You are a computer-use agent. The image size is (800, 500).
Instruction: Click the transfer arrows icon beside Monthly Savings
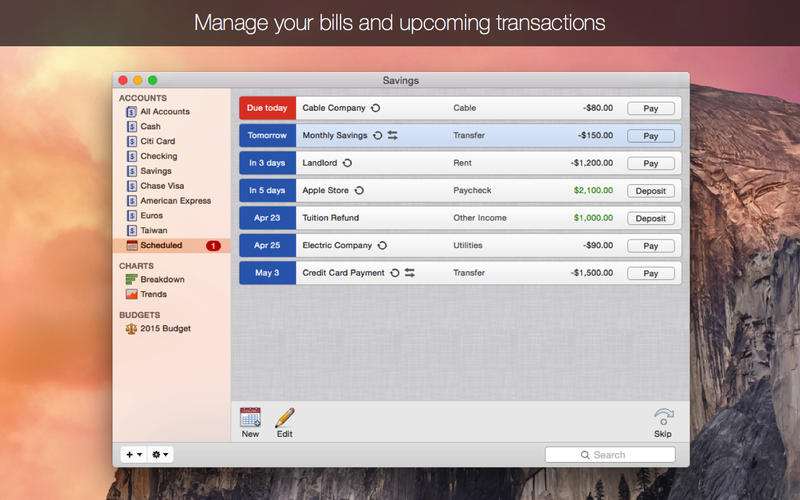pos(393,135)
